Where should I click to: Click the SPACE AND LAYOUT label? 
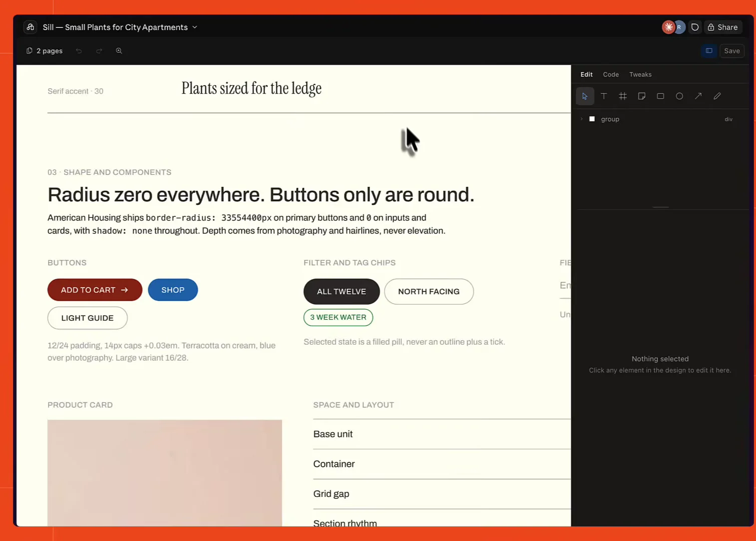click(353, 405)
